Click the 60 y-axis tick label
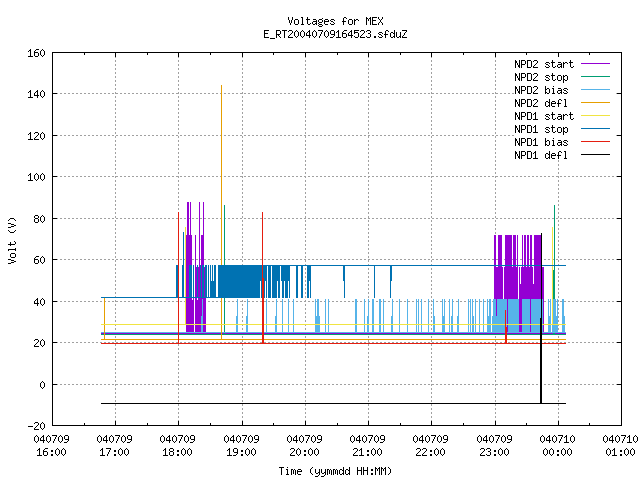640x480 pixels. 39,260
